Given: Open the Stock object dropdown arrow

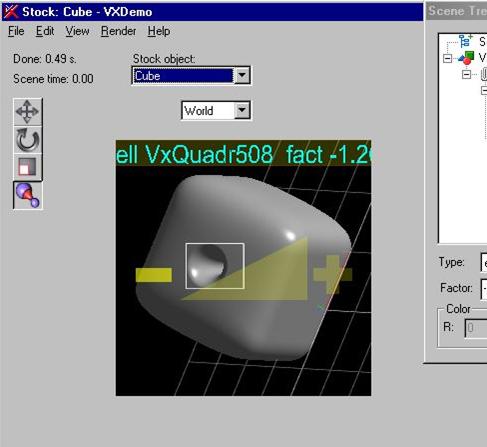Looking at the screenshot, I should [242, 75].
